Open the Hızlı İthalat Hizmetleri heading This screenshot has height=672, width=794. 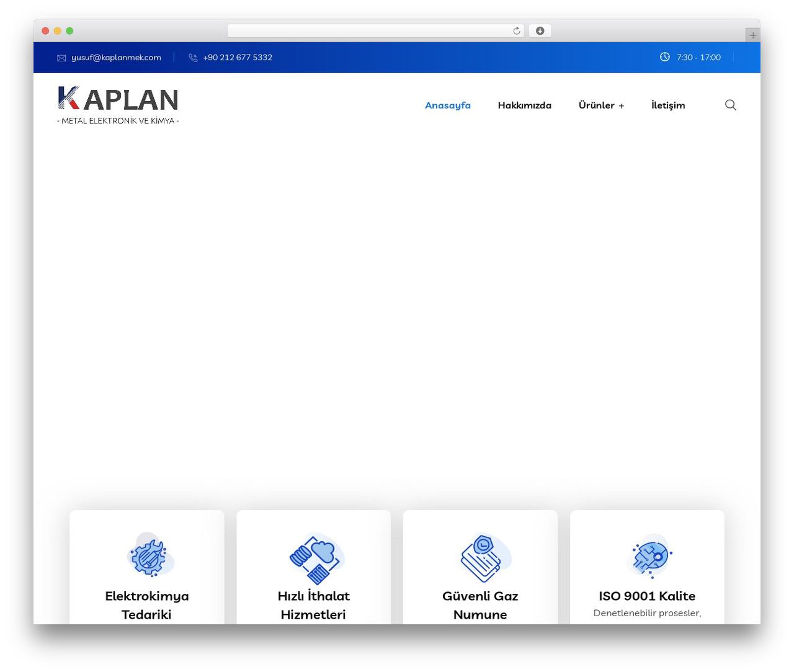click(313, 605)
